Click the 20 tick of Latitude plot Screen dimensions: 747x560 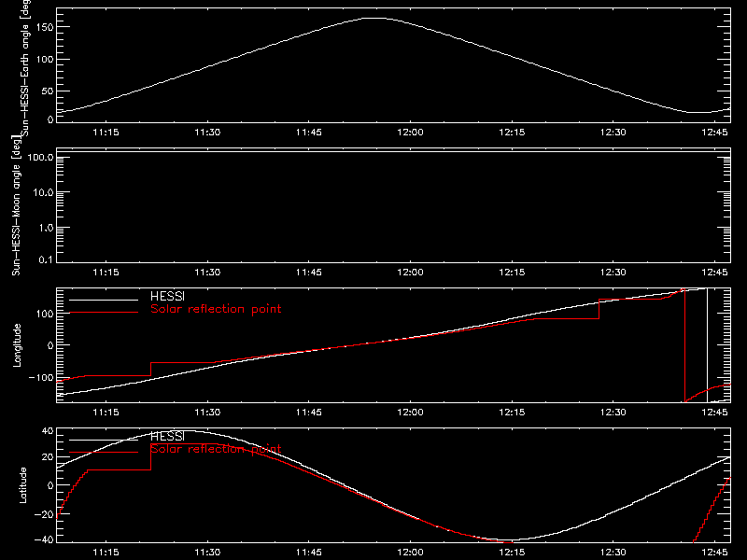pos(48,457)
